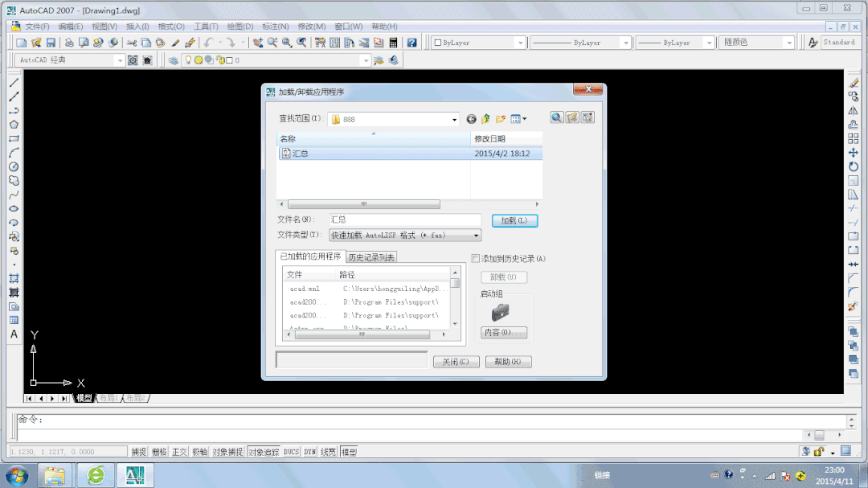Click the 关闭(C) button
Screen dimensions: 868x488
(x=457, y=362)
